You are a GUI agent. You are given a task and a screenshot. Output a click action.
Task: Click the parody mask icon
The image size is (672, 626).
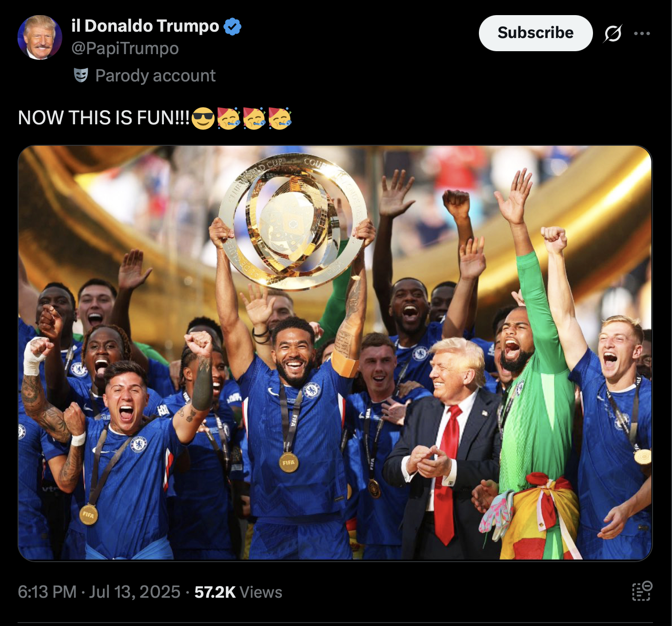click(x=81, y=75)
